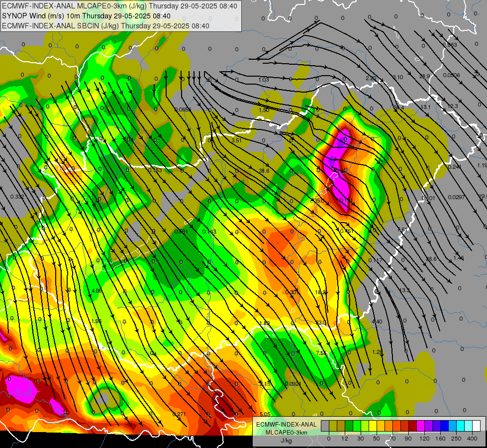Click the map value 0.301
This screenshot has width=487, height=448.
coord(292,292)
